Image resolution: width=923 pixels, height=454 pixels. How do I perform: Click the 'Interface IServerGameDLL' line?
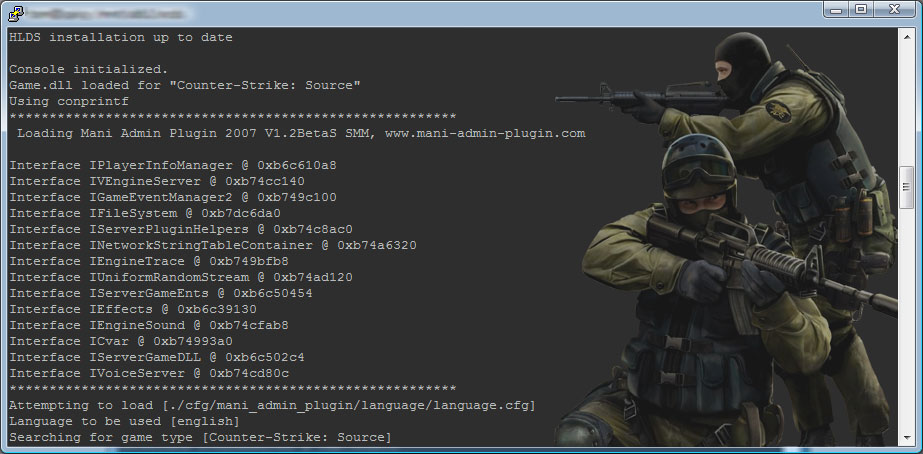click(x=157, y=357)
